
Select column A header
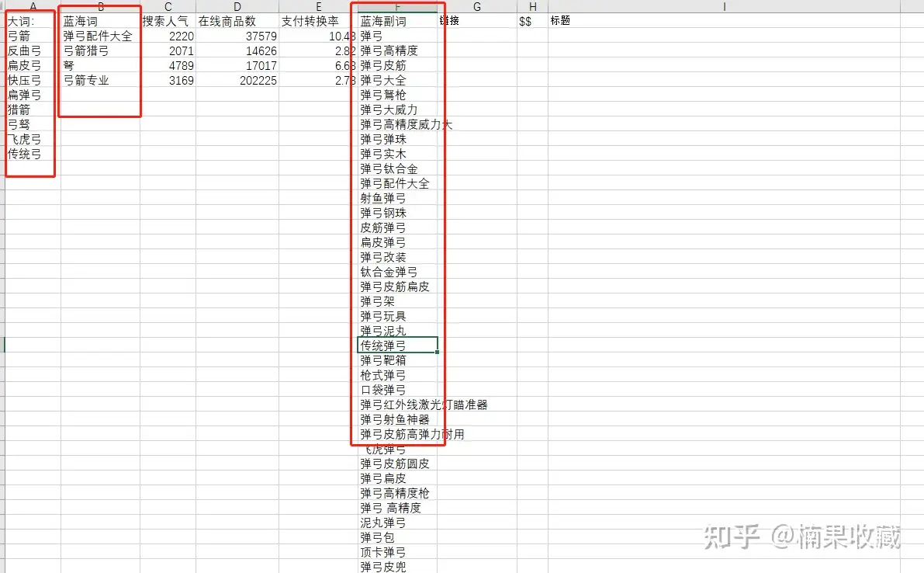pyautogui.click(x=33, y=6)
